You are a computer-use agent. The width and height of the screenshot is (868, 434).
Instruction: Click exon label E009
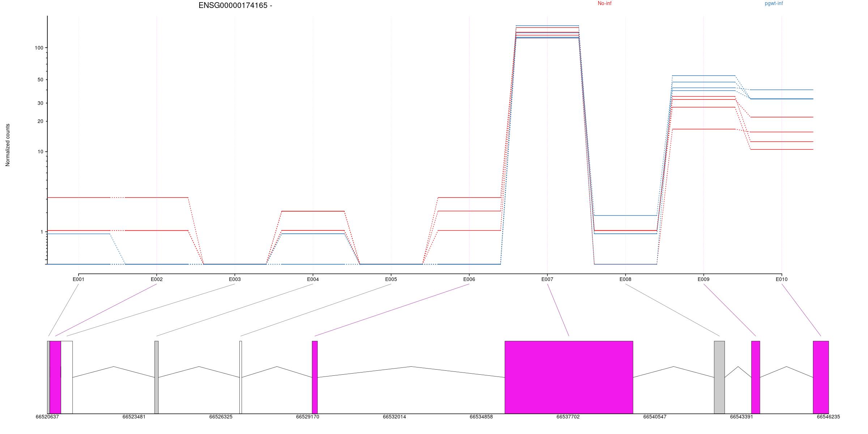(703, 279)
